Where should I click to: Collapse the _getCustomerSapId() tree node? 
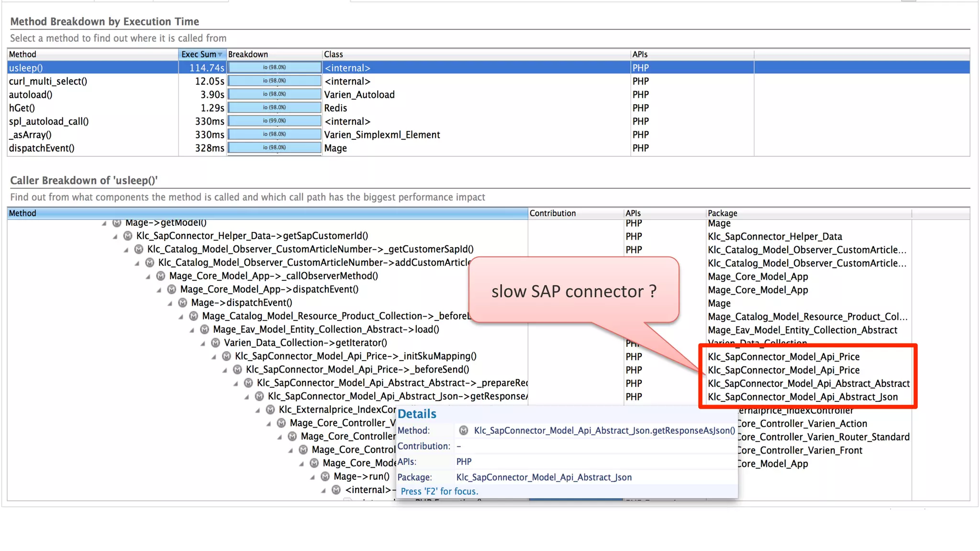pyautogui.click(x=126, y=250)
